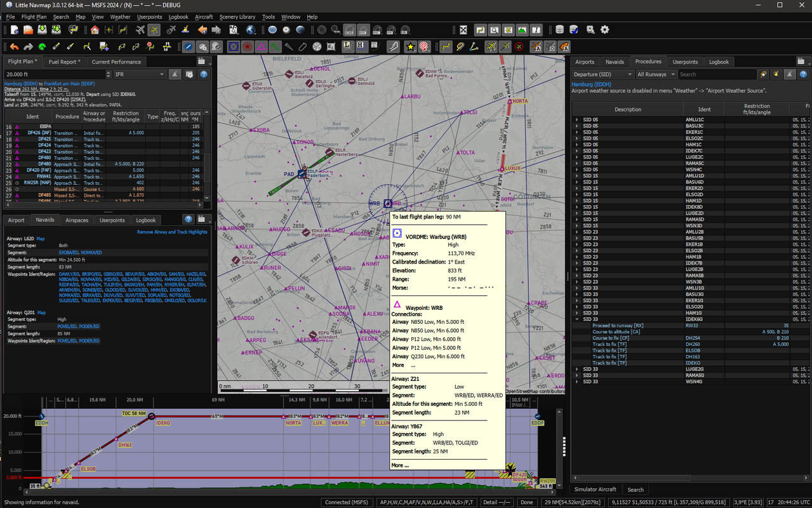Open the Departure (SID) procedure filter dropdown
Viewport: 812px width, 508px height.
[602, 74]
